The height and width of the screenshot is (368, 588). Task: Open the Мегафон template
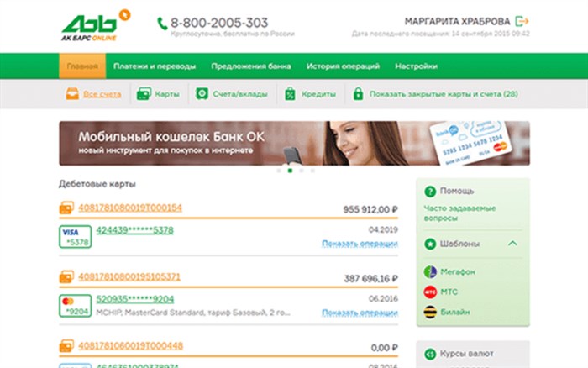point(458,271)
